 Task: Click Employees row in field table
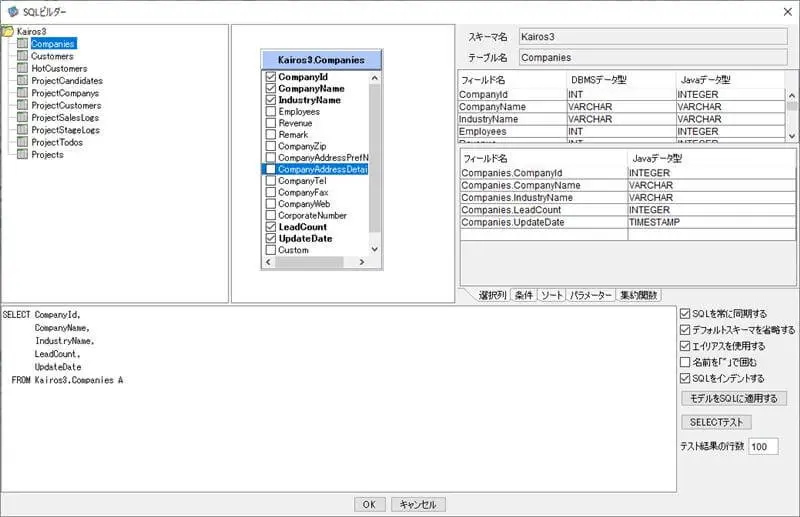pos(621,131)
